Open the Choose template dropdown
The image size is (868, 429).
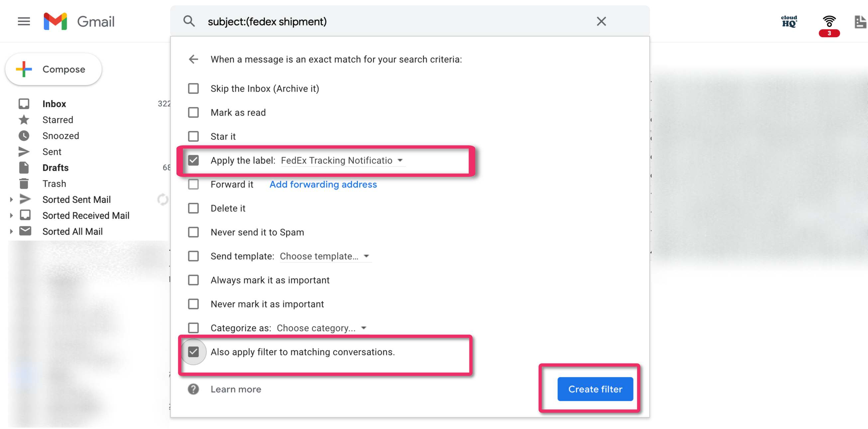tap(324, 256)
